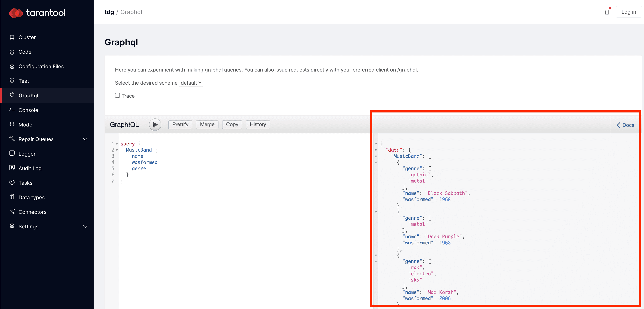Click the Cluster sidebar icon
644x309 pixels.
[12, 37]
